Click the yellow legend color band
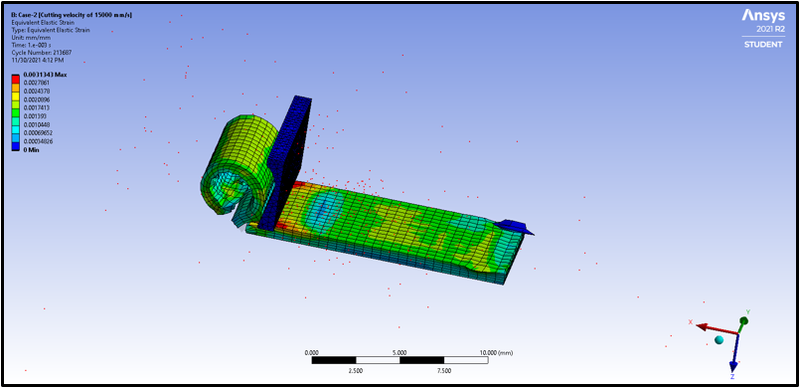800x388 pixels. (x=16, y=95)
